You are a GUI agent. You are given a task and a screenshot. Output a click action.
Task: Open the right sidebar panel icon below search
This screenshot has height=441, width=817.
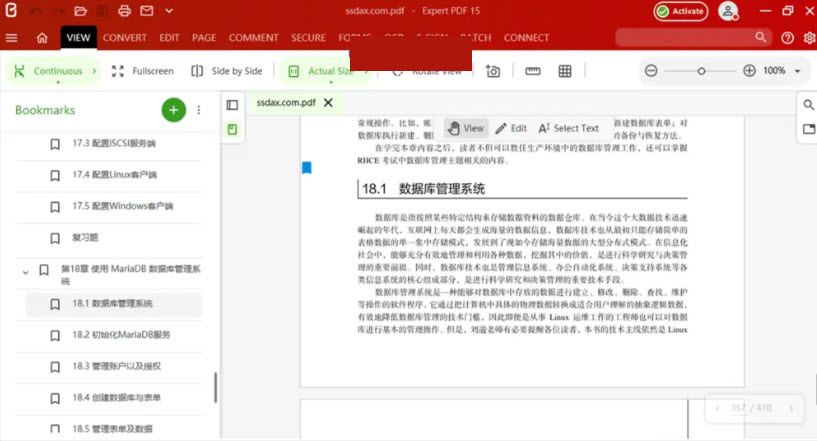coord(809,129)
